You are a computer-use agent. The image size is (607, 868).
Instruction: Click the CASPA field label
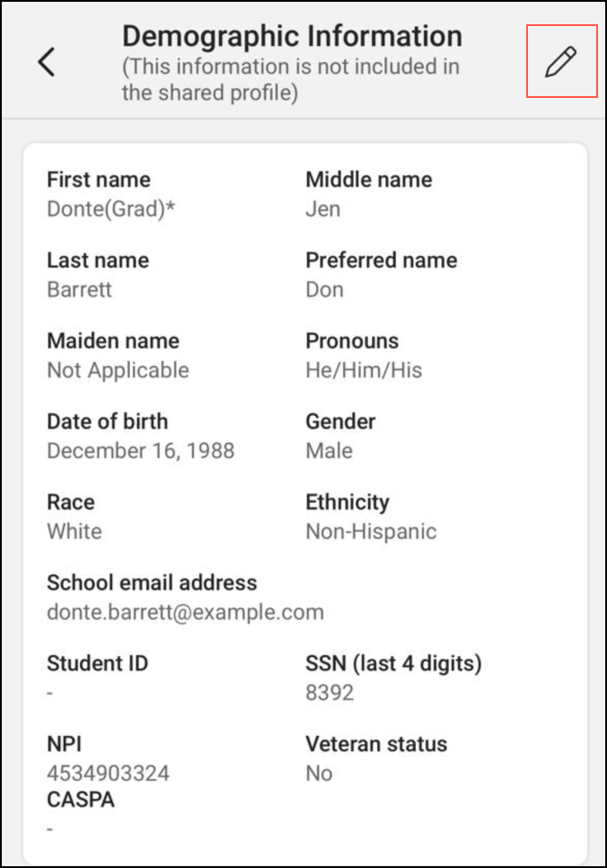(x=81, y=800)
